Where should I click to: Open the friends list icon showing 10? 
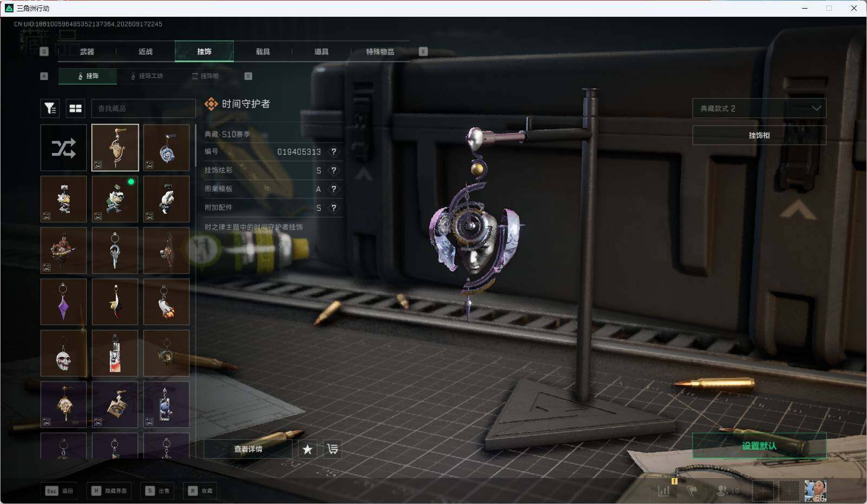[728, 490]
